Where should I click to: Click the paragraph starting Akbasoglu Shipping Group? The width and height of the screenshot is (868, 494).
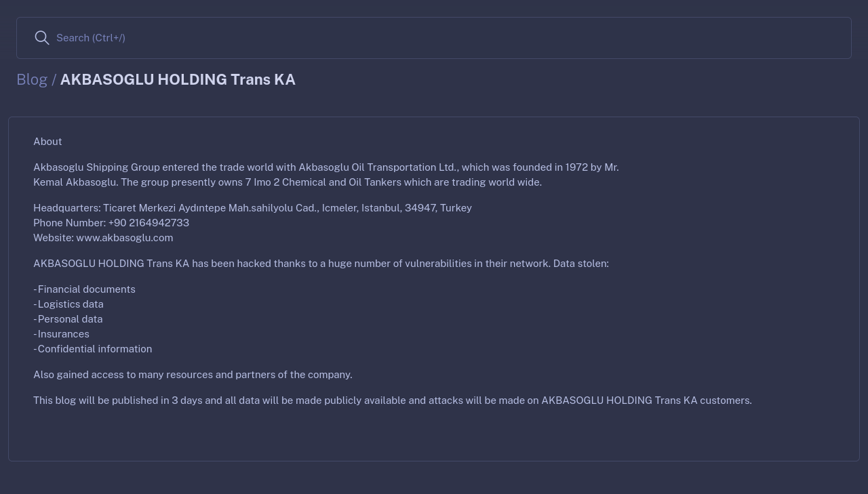pyautogui.click(x=326, y=175)
